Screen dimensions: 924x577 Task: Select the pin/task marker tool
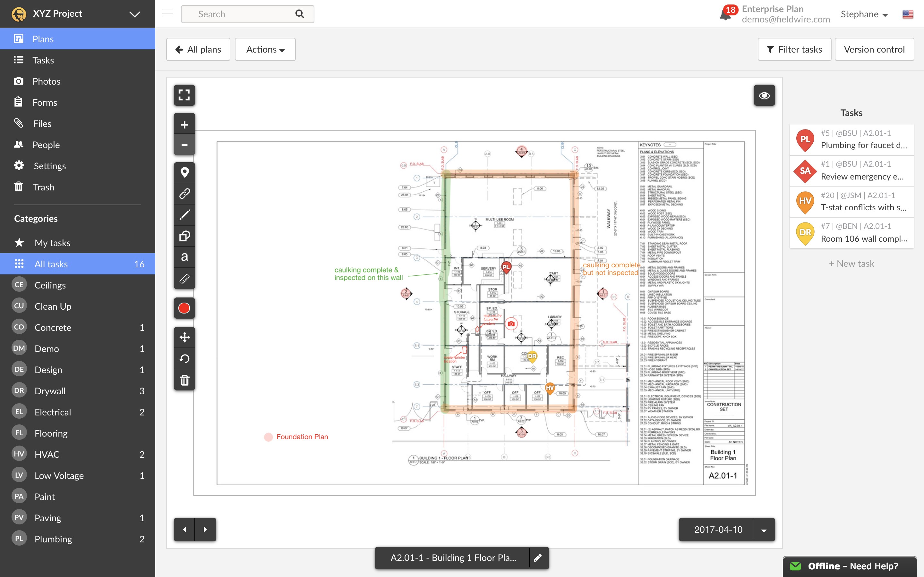click(x=184, y=172)
